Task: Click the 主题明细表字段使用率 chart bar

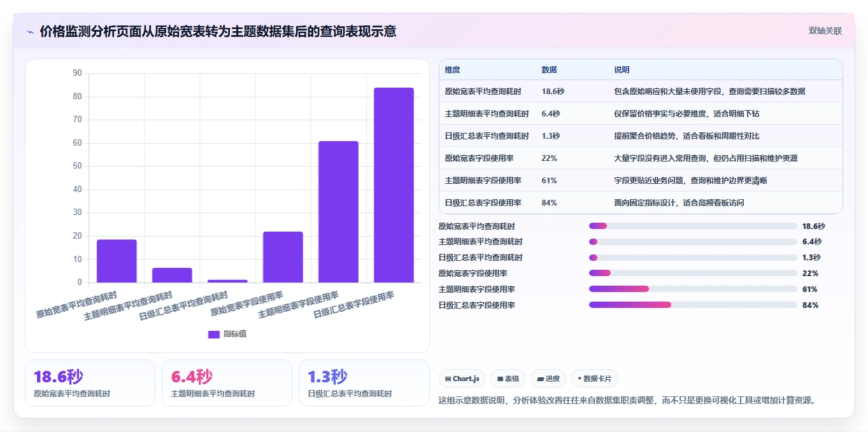Action: (x=338, y=212)
